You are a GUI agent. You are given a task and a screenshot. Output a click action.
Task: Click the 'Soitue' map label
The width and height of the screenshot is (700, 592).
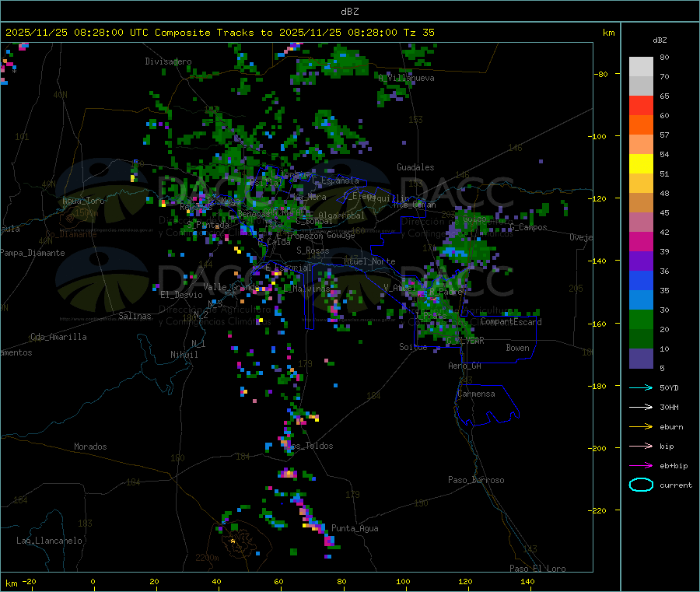pyautogui.click(x=413, y=347)
